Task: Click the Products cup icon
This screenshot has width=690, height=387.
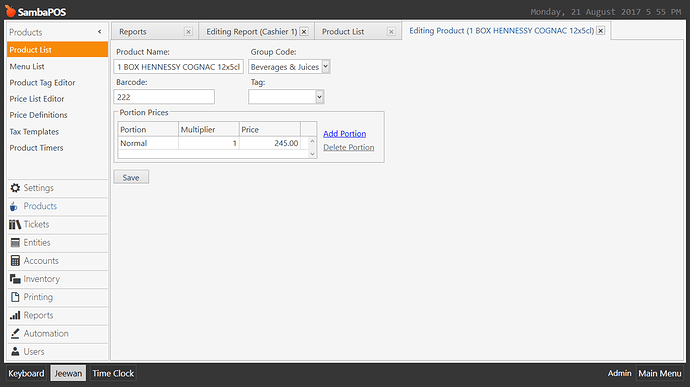Action: coord(14,206)
